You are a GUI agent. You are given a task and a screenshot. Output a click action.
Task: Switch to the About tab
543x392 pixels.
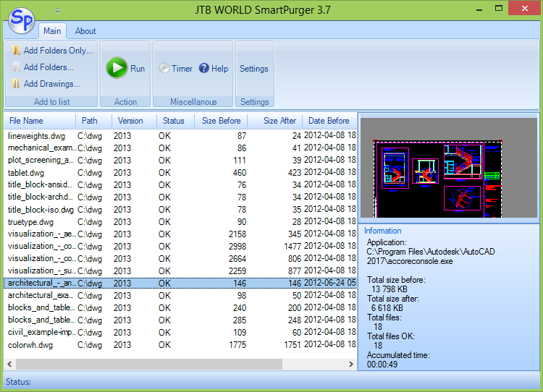[x=85, y=31]
